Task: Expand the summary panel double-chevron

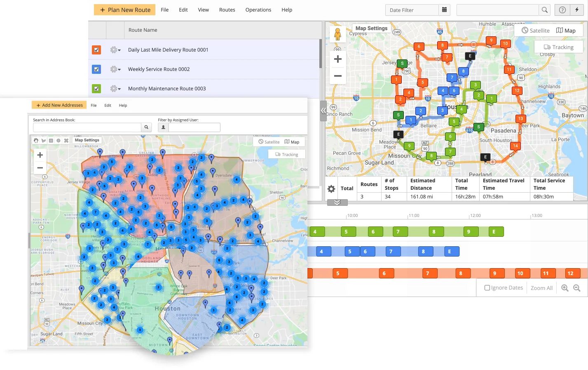Action: [337, 203]
